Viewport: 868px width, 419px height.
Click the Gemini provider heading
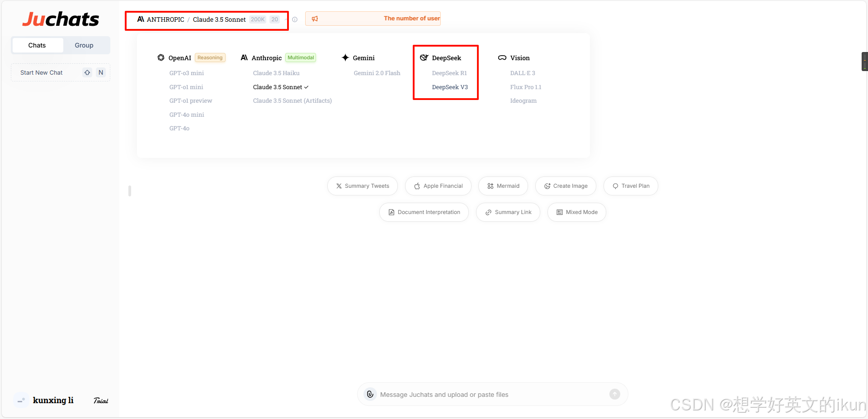[x=363, y=58]
